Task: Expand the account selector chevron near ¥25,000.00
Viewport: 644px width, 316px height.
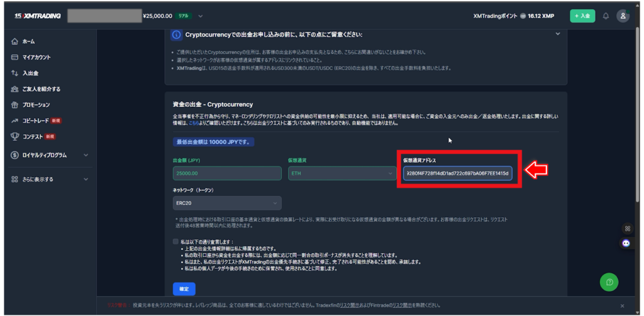Action: point(201,16)
